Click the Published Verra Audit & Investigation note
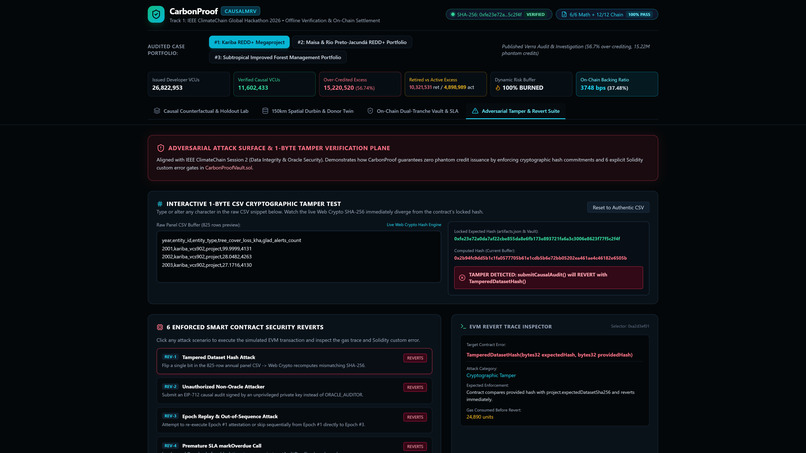The width and height of the screenshot is (806, 453). [576, 50]
